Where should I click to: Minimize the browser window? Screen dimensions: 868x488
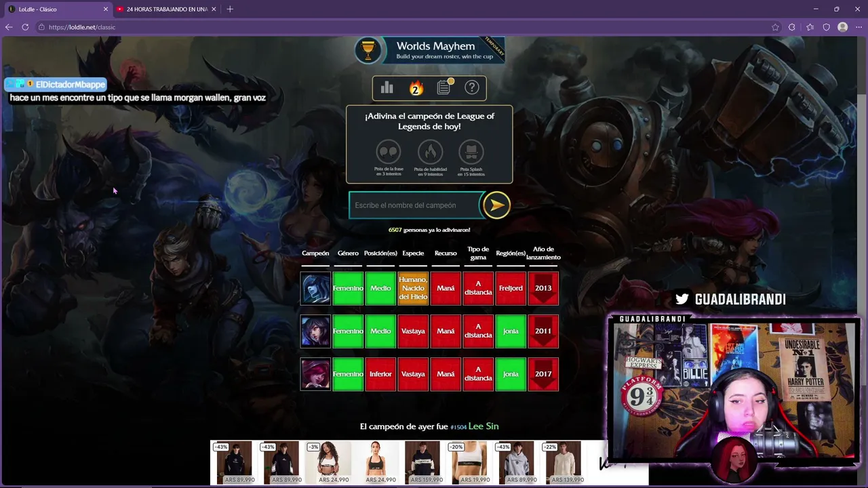[x=816, y=9]
